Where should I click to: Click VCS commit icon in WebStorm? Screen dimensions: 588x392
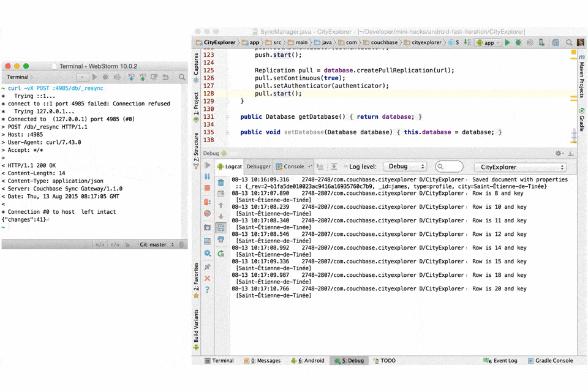click(x=143, y=77)
